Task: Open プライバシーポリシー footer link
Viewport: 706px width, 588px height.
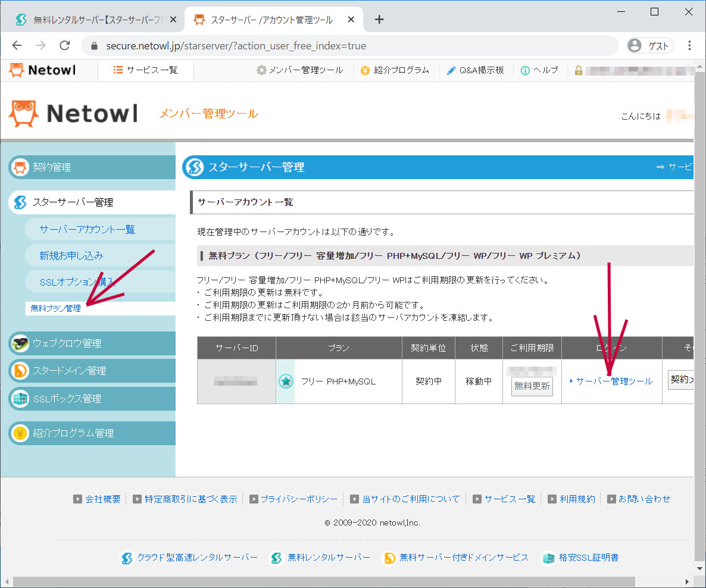Action: tap(299, 499)
